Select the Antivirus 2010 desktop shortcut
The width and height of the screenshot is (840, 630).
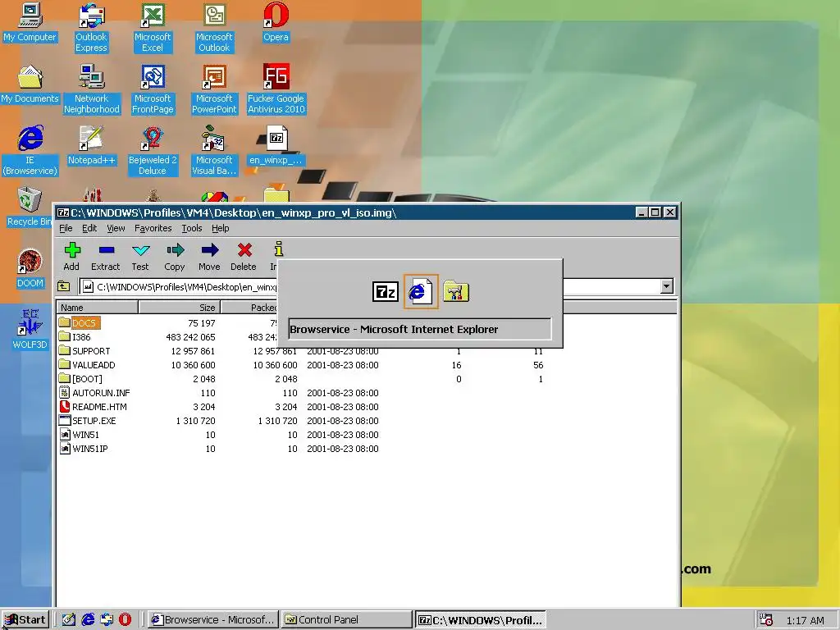tap(276, 89)
